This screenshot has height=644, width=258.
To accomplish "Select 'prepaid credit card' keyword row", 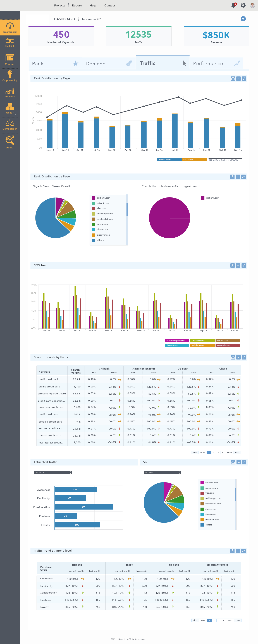I will pyautogui.click(x=139, y=421).
